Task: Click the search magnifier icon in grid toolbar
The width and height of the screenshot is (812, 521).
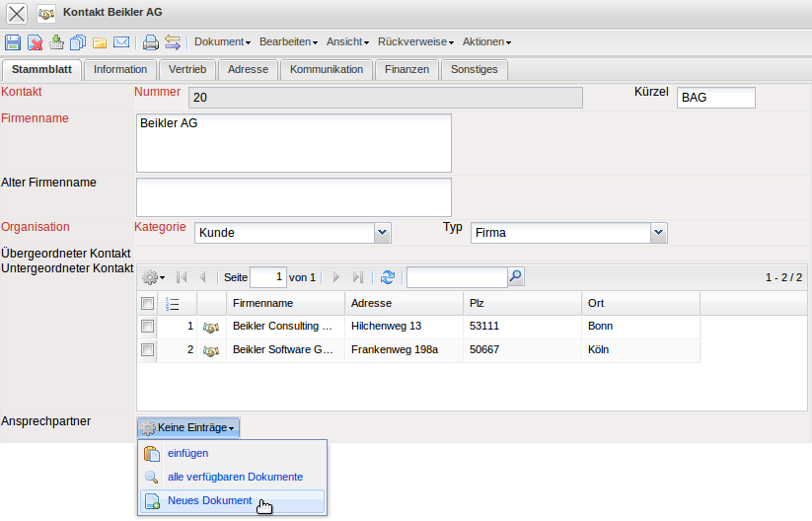Action: [x=515, y=277]
